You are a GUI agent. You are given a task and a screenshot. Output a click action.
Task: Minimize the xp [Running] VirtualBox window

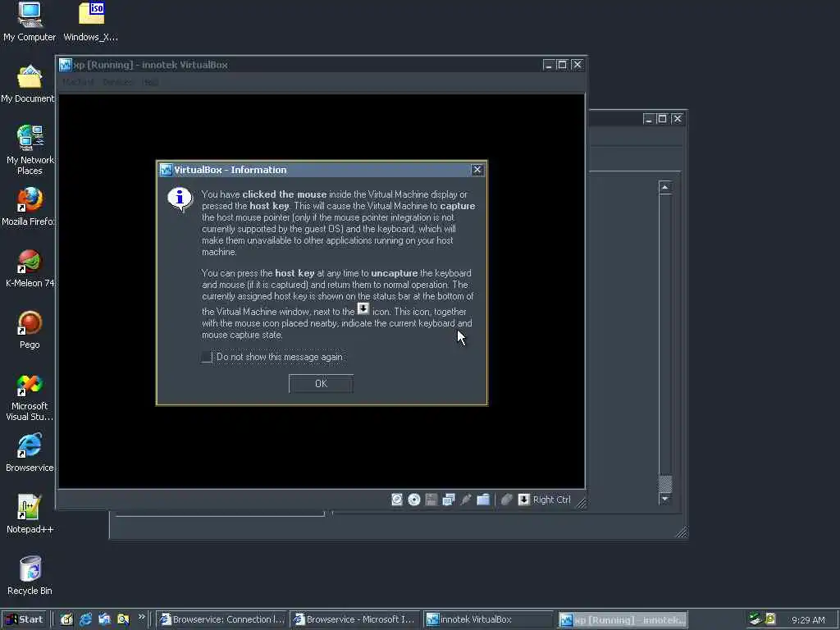point(548,65)
